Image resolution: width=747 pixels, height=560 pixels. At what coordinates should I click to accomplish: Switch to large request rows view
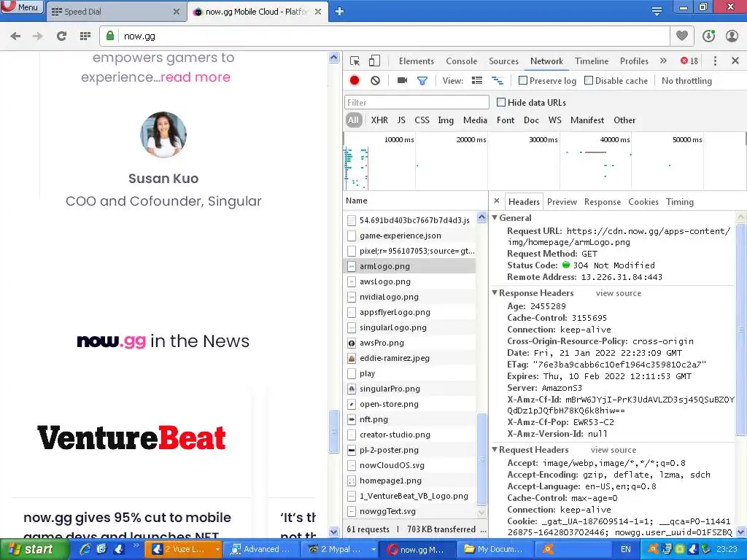tap(477, 80)
